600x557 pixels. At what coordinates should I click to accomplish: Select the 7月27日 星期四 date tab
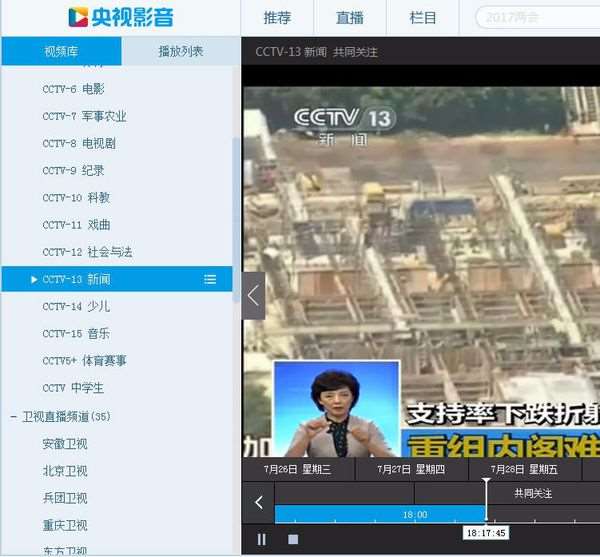[x=411, y=469]
